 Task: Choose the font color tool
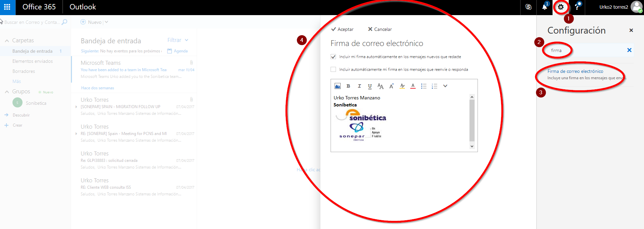(x=413, y=86)
